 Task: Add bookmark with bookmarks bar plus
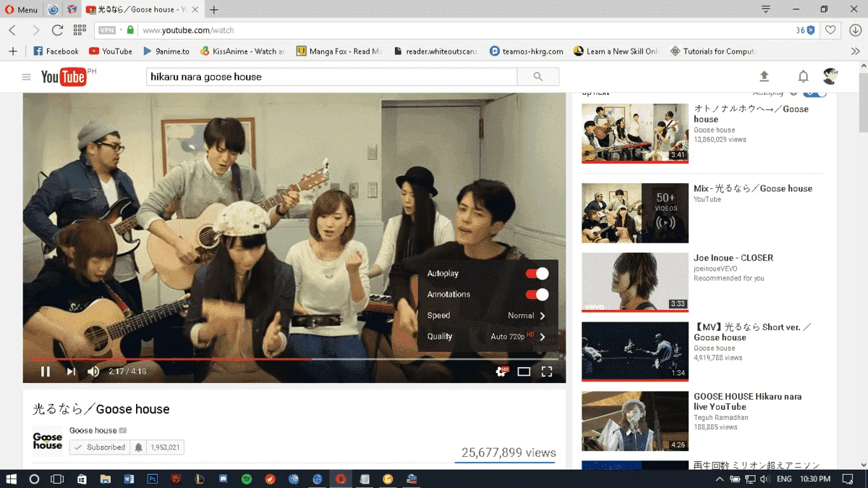[x=12, y=51]
